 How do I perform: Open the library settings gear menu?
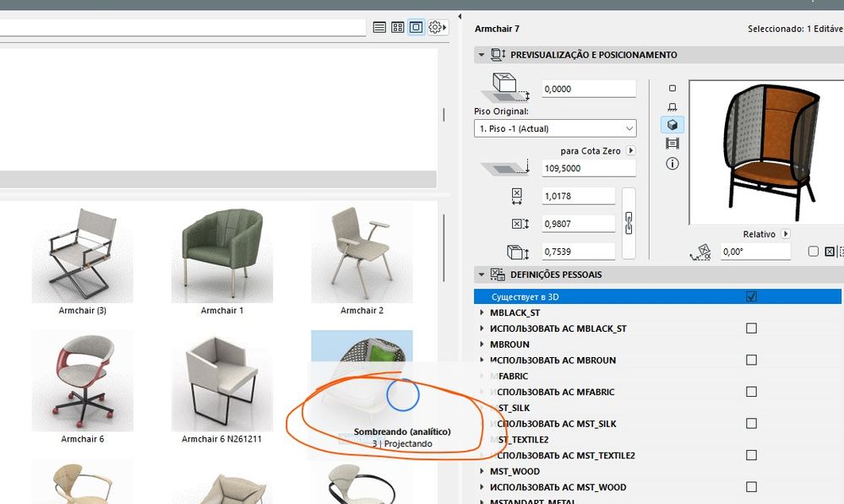(x=436, y=26)
